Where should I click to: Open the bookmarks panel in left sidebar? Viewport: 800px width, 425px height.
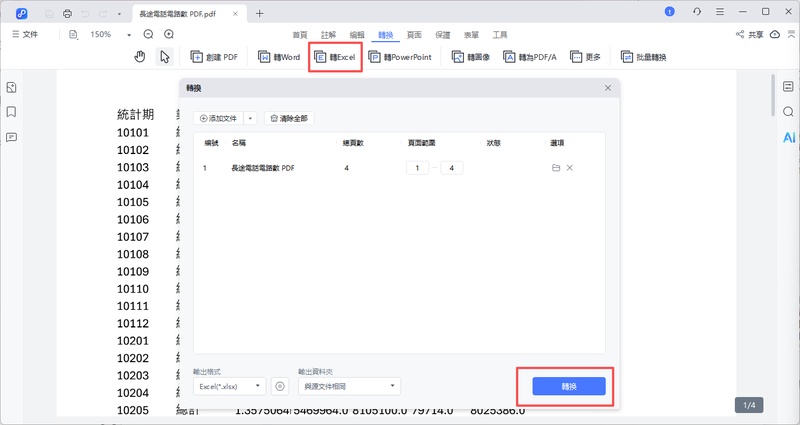[11, 112]
